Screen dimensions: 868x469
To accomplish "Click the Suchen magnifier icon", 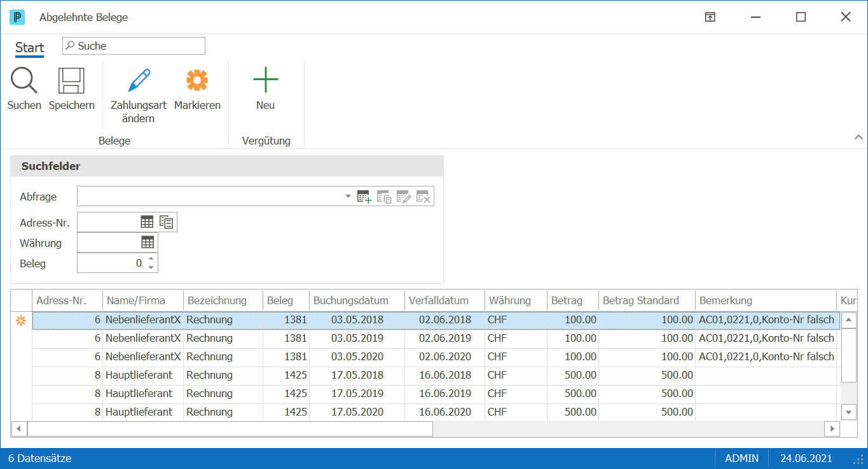I will coord(24,81).
